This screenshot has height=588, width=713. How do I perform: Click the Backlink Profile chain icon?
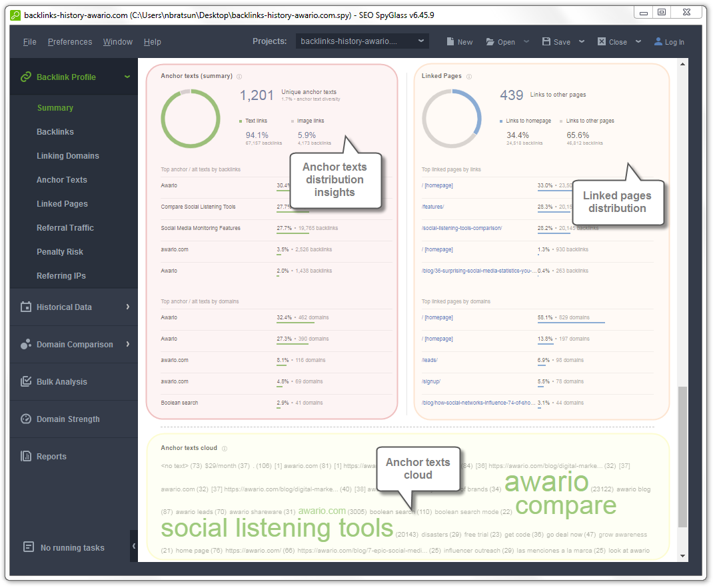pyautogui.click(x=26, y=77)
